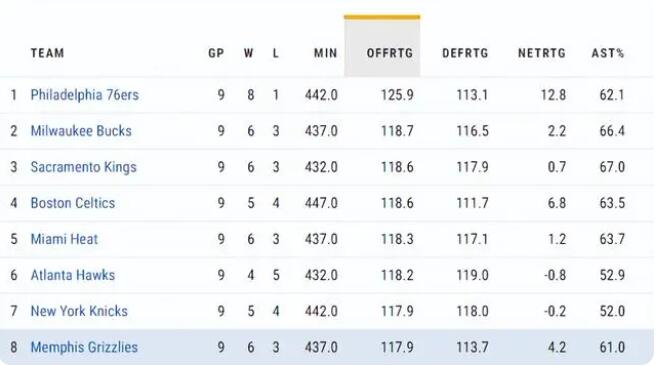This screenshot has width=656, height=366.
Task: Sort table by NETRTG column header
Action: pyautogui.click(x=542, y=53)
